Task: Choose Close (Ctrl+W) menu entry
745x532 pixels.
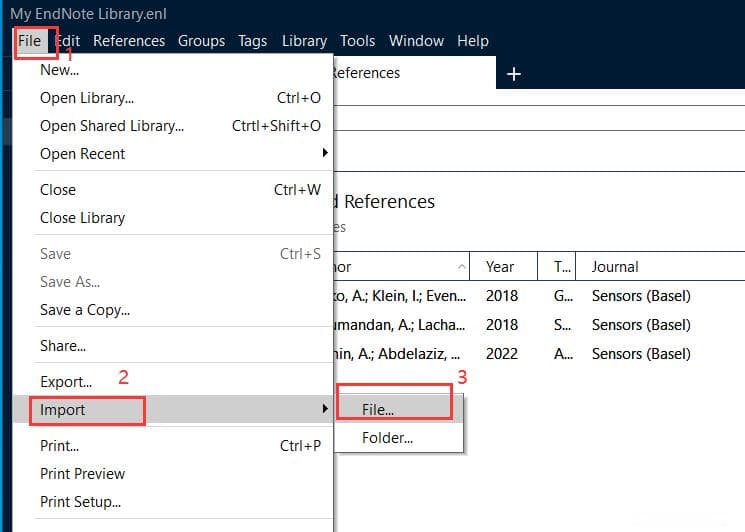Action: point(173,190)
